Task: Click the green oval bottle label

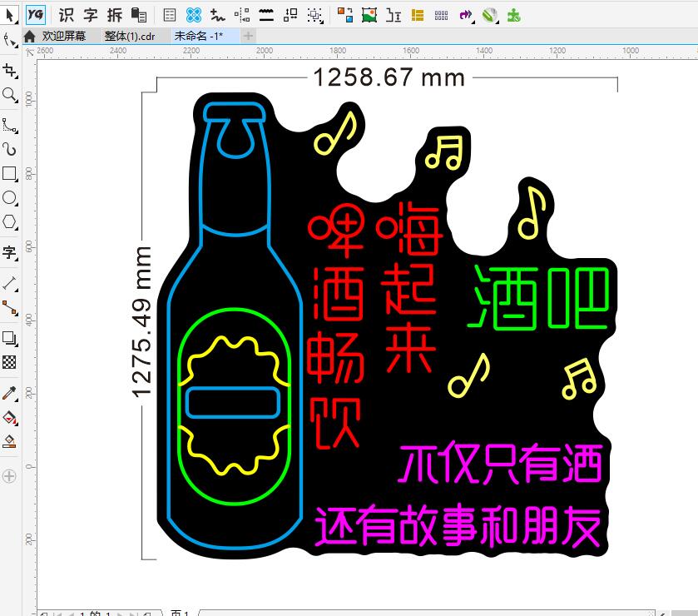Action: (235, 406)
